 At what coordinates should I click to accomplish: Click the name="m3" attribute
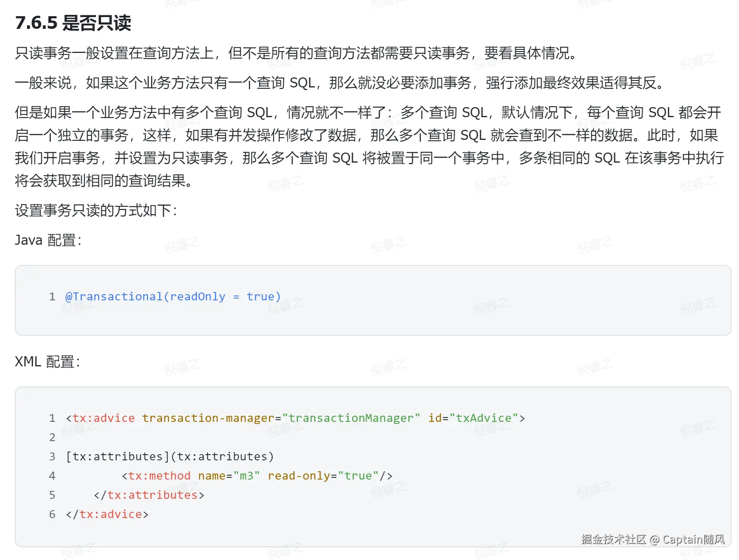pyautogui.click(x=229, y=476)
